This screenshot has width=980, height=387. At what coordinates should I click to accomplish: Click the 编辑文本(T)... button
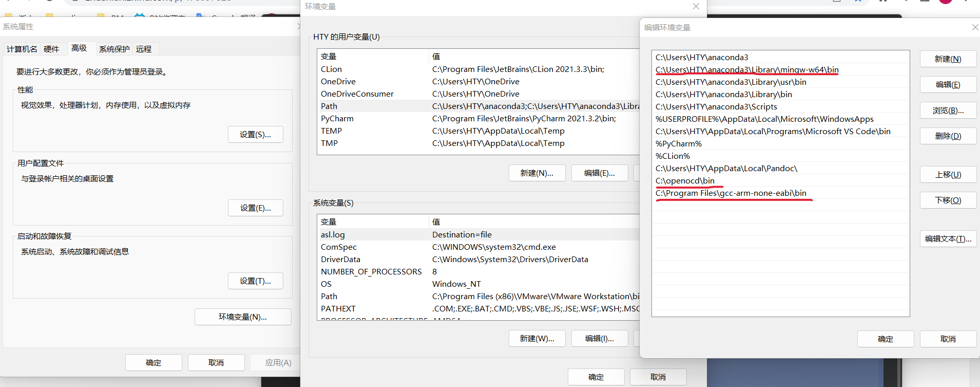click(948, 239)
